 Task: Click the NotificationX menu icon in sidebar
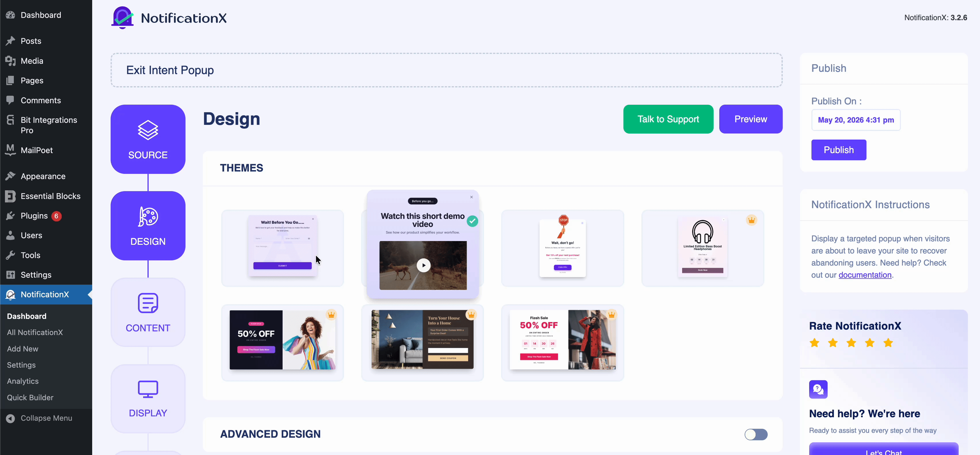coord(11,294)
